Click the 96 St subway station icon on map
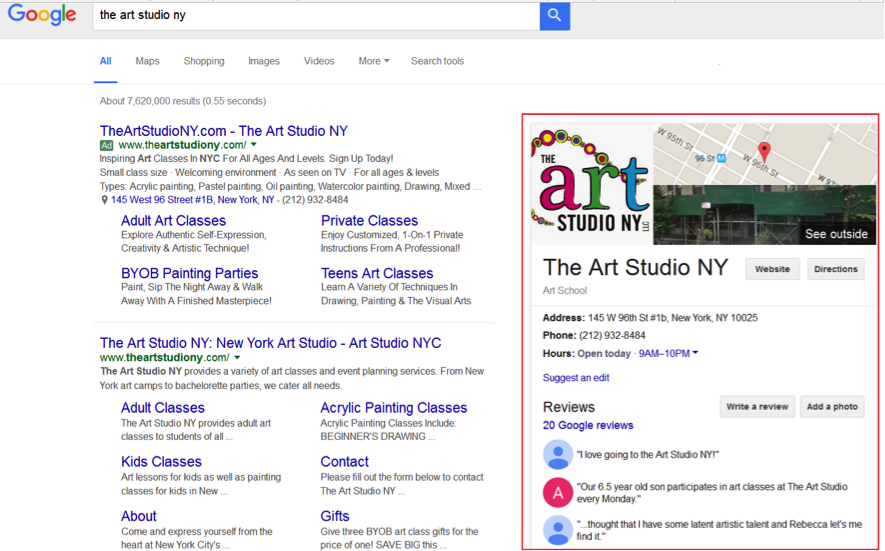 [721, 159]
